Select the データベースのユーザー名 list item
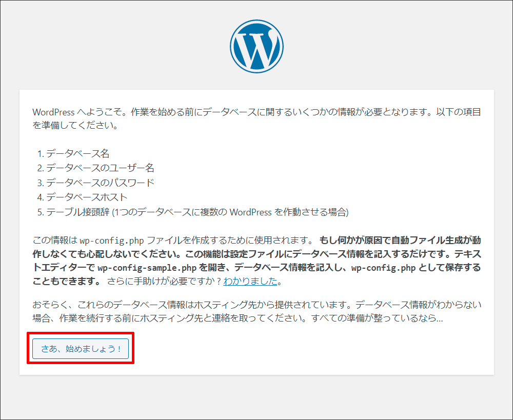The image size is (513, 420). (100, 168)
